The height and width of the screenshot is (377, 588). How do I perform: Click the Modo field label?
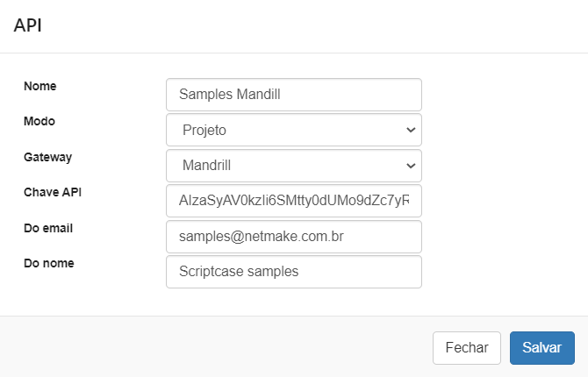click(39, 121)
